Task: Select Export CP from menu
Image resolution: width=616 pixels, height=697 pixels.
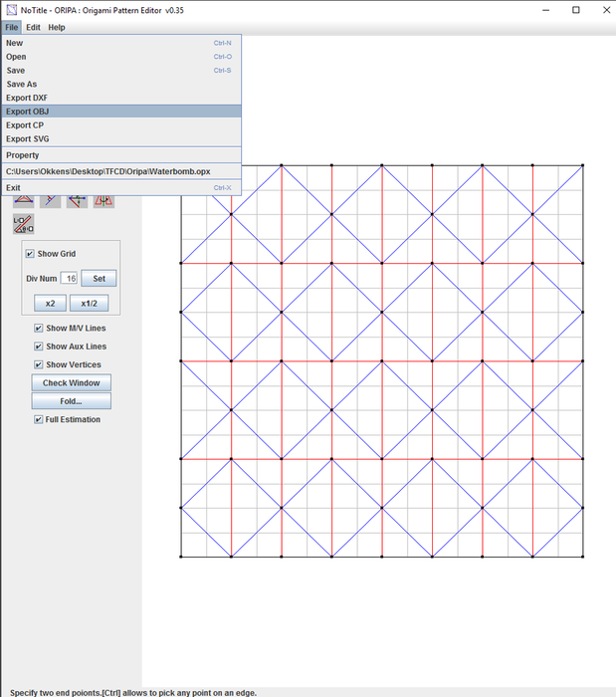Action: point(121,125)
